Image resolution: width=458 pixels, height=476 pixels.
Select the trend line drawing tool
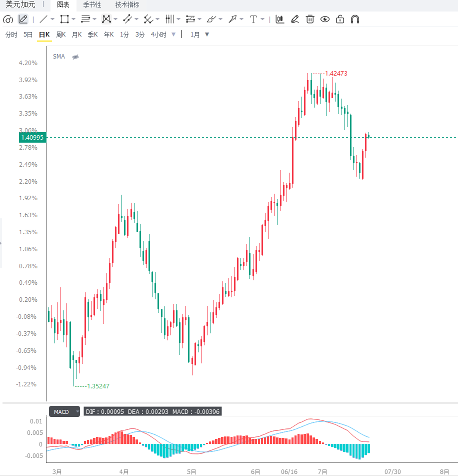point(43,20)
